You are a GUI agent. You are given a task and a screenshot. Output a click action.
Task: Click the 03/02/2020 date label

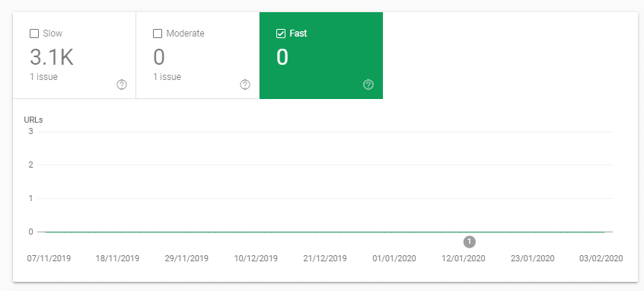click(x=601, y=258)
